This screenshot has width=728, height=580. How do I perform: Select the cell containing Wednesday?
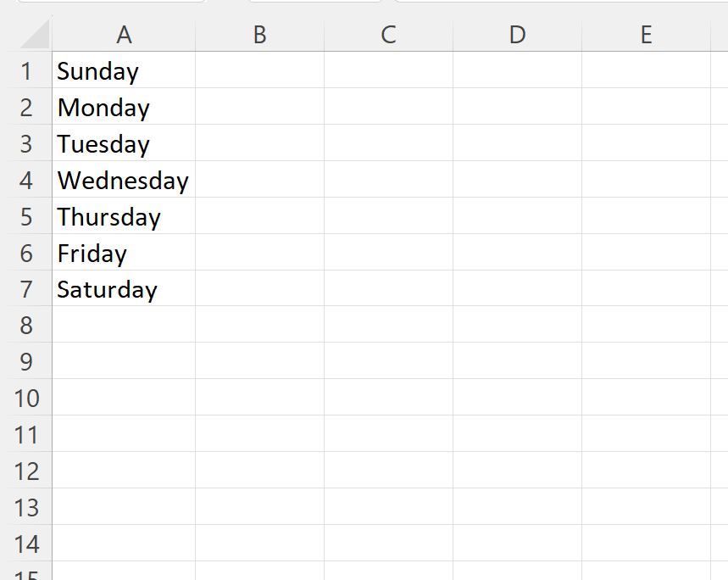124,181
